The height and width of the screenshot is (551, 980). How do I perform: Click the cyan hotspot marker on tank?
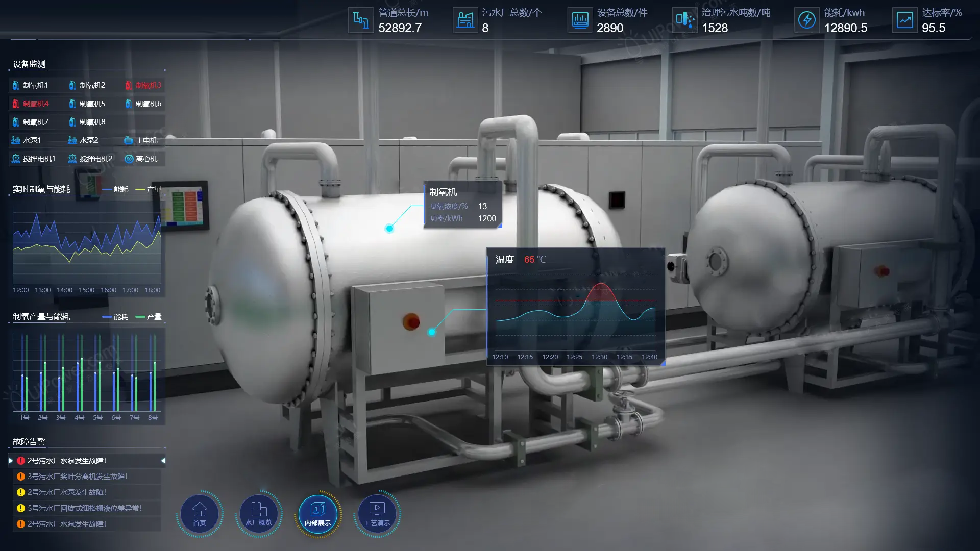click(389, 229)
